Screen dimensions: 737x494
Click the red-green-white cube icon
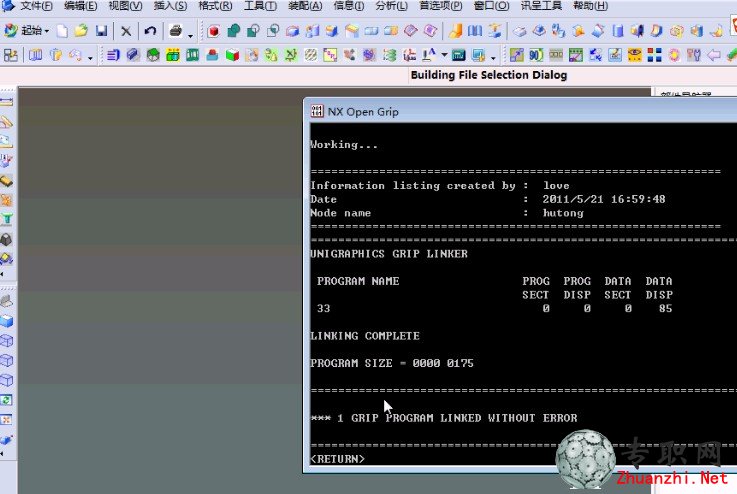click(x=232, y=55)
